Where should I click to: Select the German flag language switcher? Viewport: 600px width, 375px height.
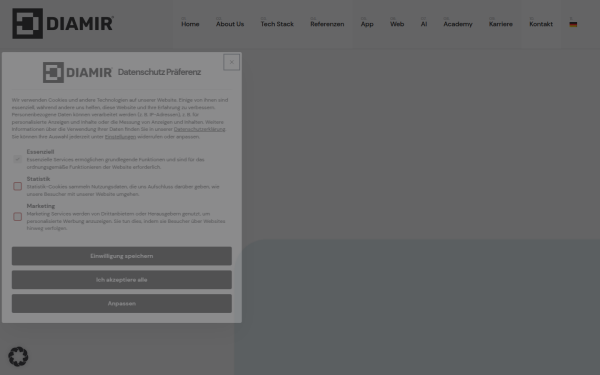pos(573,24)
